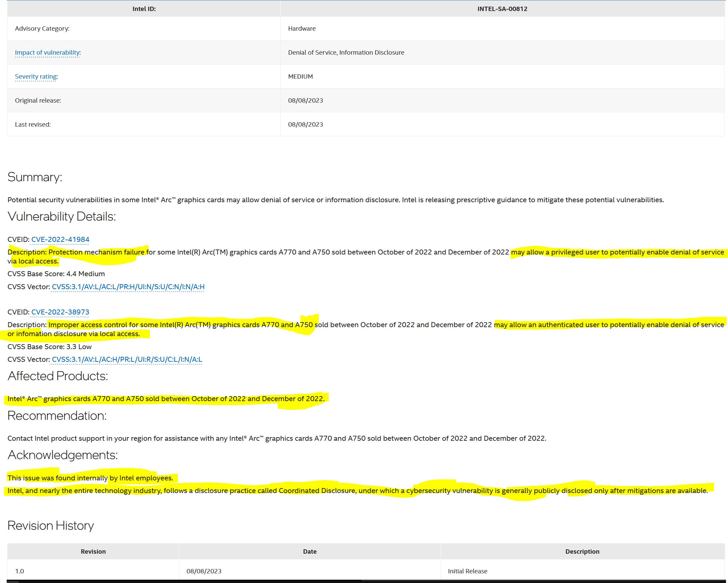Click the Vulnerability Details heading
The image size is (728, 583).
pos(62,217)
